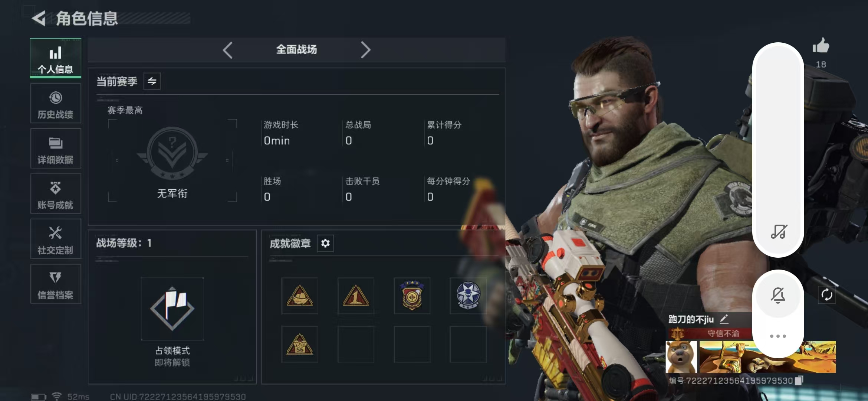Open the 成就徽章 gear settings

[325, 243]
